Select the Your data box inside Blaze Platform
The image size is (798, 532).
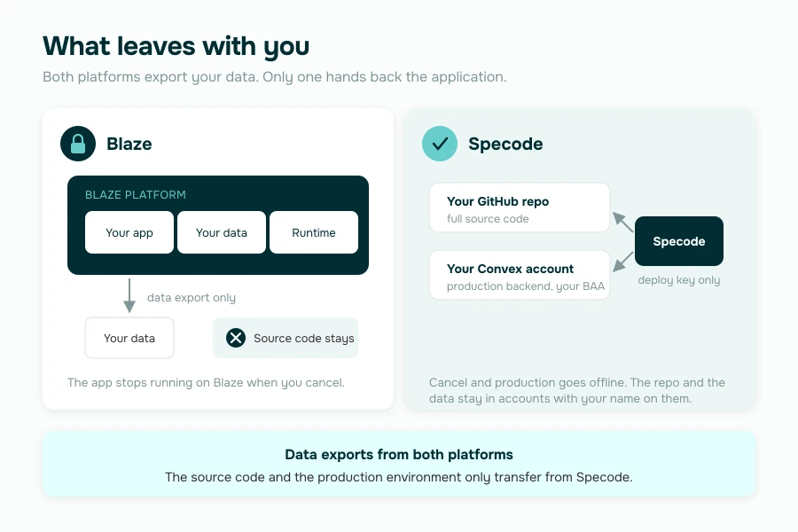coord(222,232)
